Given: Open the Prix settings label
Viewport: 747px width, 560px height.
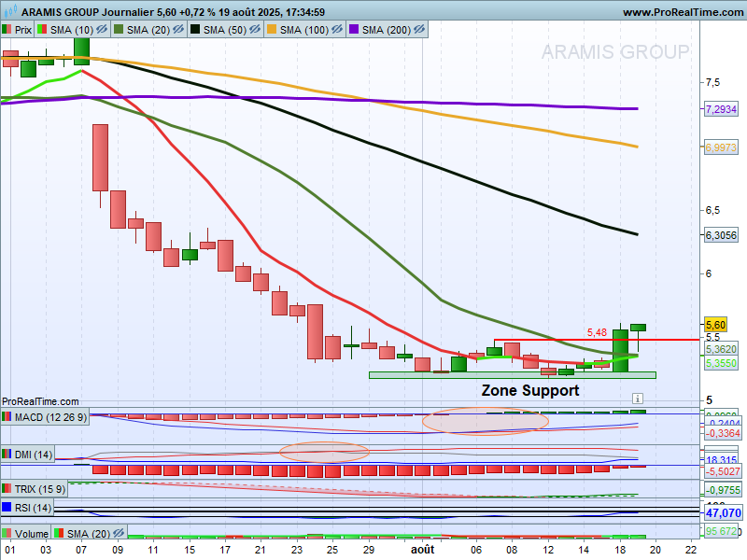Looking at the screenshot, I should tap(22, 30).
